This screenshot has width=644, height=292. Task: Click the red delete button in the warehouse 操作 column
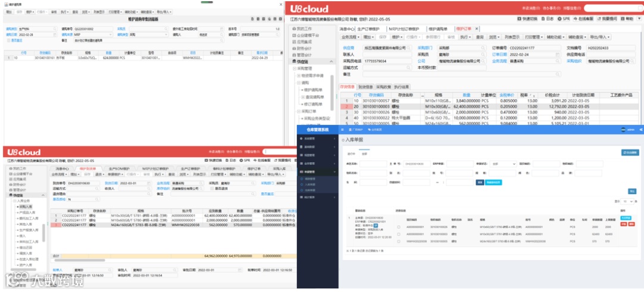click(x=631, y=224)
